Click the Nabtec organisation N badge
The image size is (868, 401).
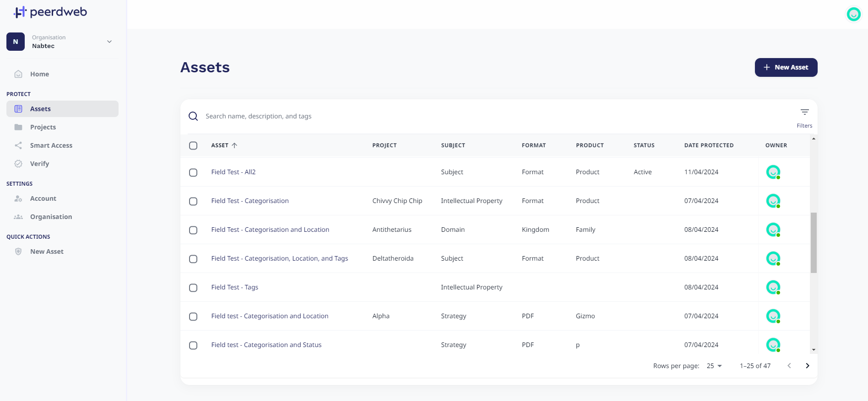pos(16,42)
